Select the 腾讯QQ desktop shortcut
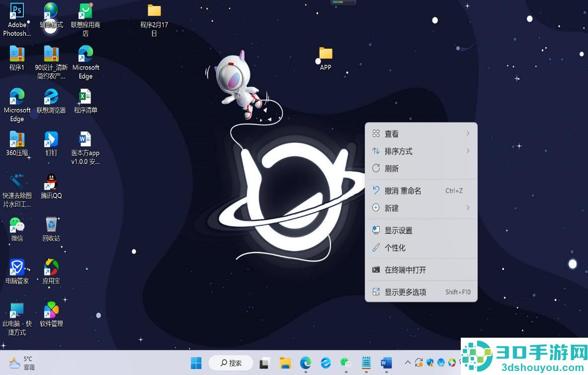Viewport: 588px width, 375px height. [x=51, y=186]
